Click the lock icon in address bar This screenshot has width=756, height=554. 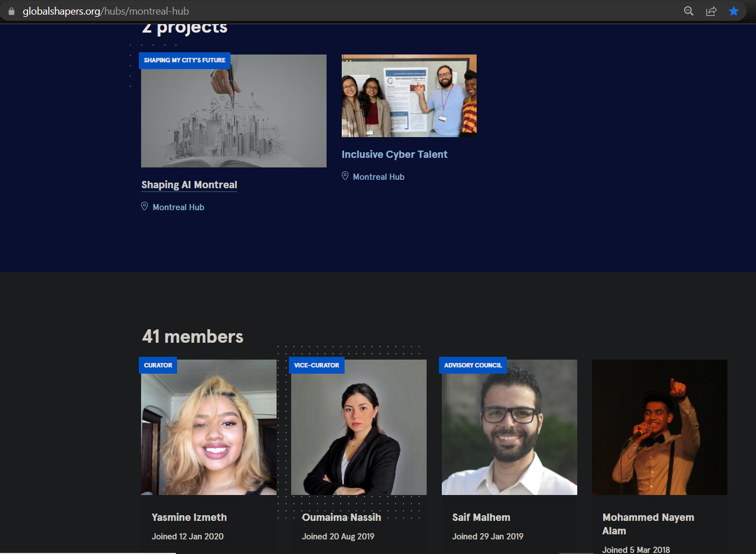(11, 11)
